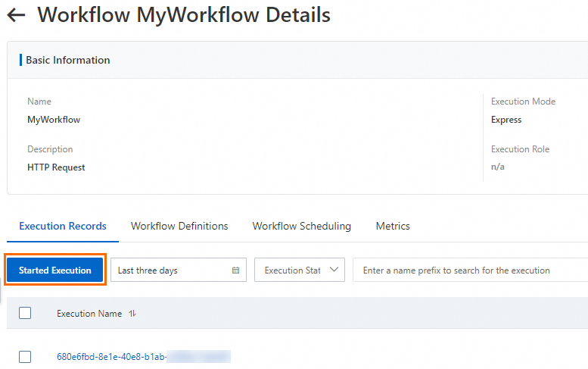This screenshot has width=588, height=369.
Task: Click the Description field label
Action: tap(50, 149)
